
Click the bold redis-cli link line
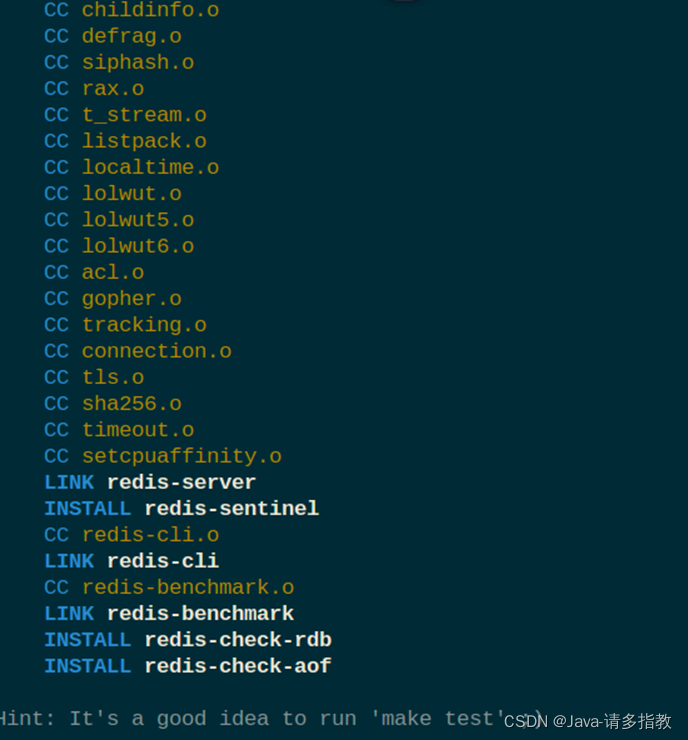pyautogui.click(x=162, y=561)
